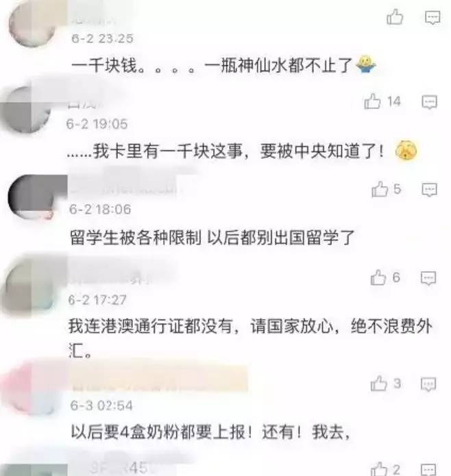The image size is (451, 476).
Task: Select comment text 留学生被各种限制
Action: 136,238
